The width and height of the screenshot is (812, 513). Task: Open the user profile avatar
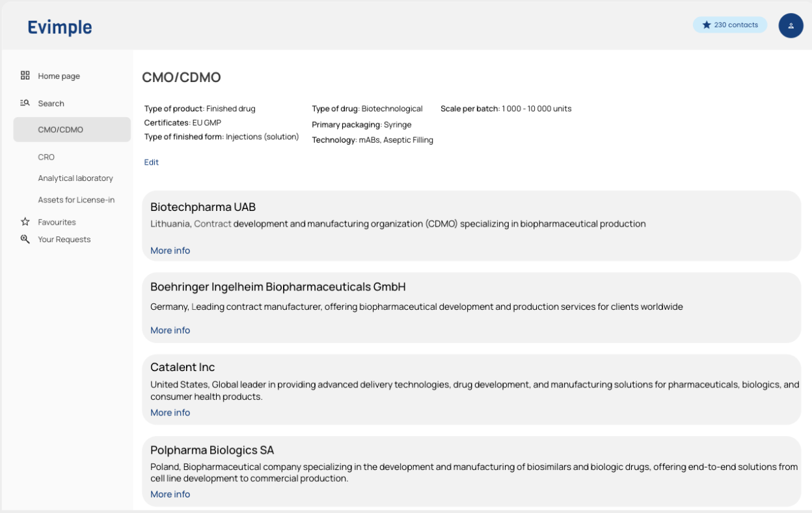[x=791, y=25]
